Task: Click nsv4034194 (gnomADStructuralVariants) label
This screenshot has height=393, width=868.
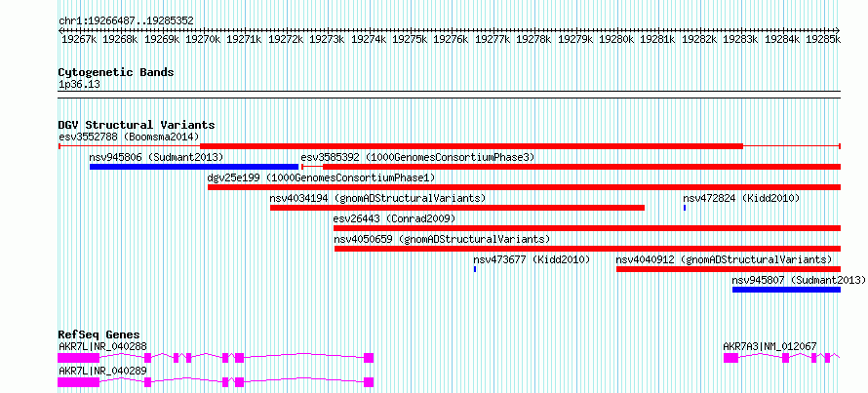Action: point(377,198)
